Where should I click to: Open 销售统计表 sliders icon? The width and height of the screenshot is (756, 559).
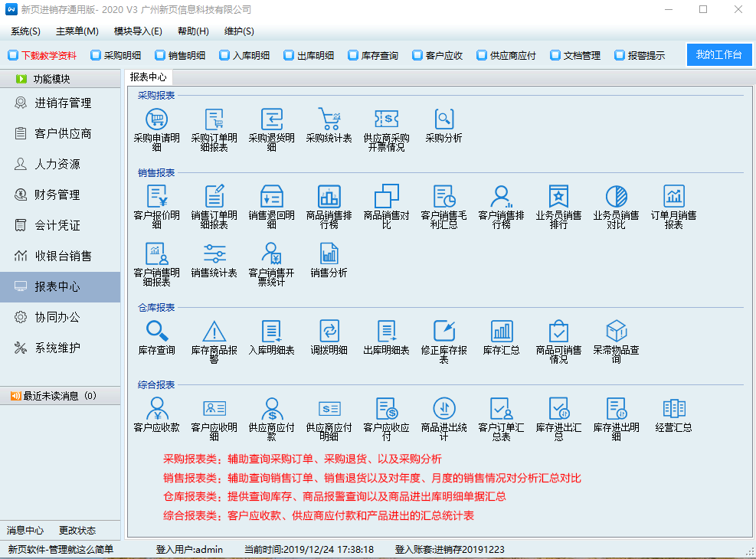pos(214,254)
